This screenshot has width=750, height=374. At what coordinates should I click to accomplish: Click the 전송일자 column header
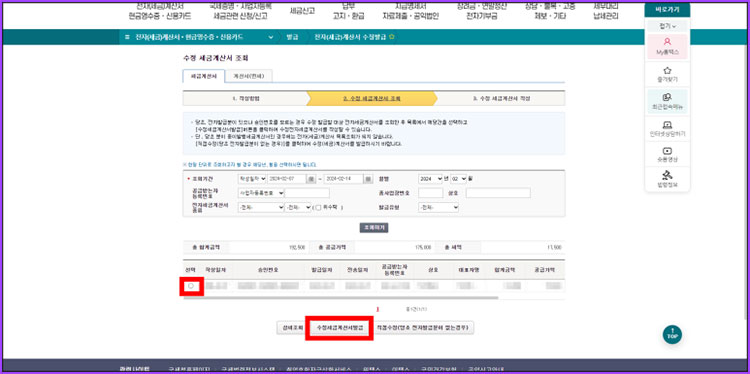[357, 270]
